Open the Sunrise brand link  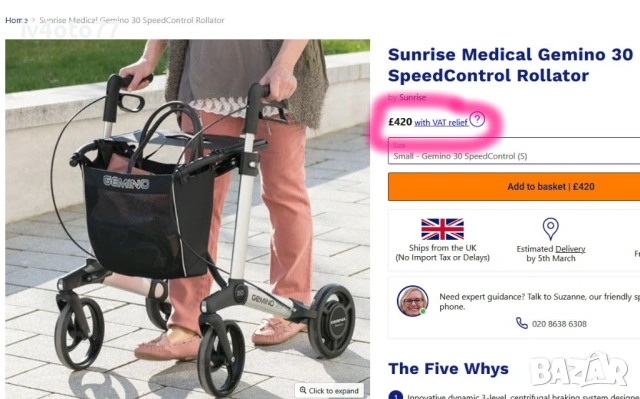[x=412, y=98]
